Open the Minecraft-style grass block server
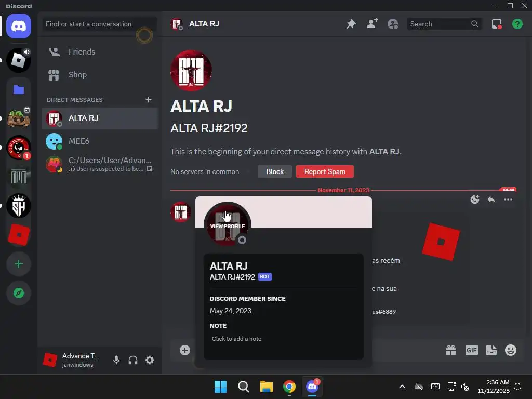Image resolution: width=532 pixels, height=399 pixels. pyautogui.click(x=19, y=118)
